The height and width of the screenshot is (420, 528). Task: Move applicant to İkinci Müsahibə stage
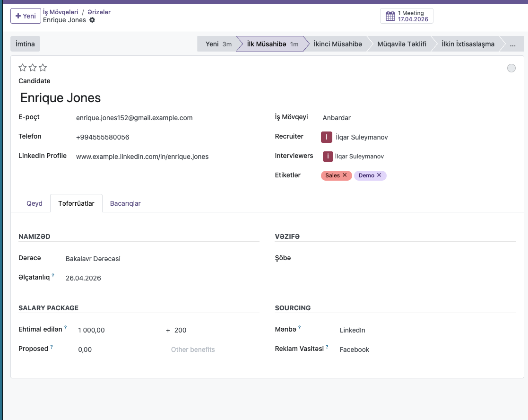coord(338,44)
